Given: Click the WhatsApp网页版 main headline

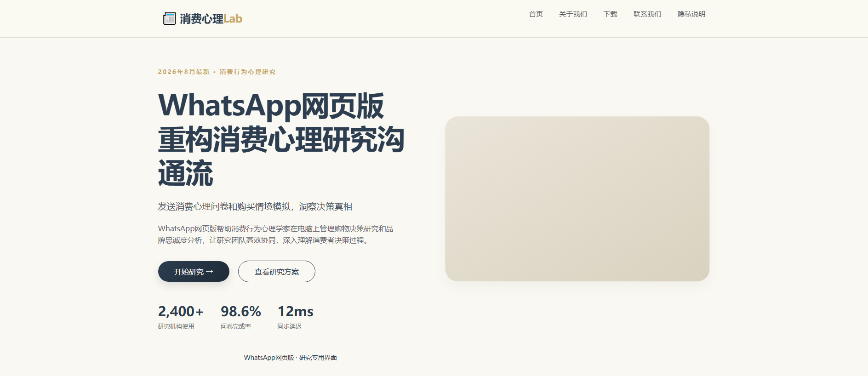Looking at the screenshot, I should click(281, 140).
